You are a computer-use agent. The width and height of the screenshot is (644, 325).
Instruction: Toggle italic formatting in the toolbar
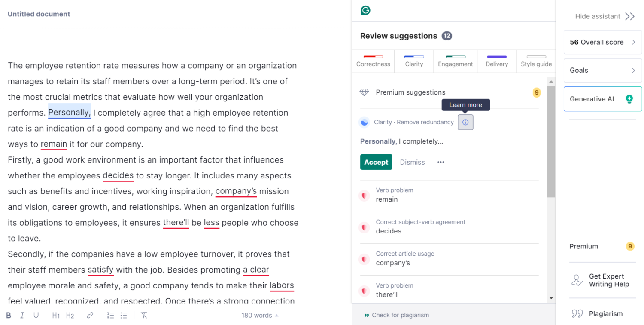(22, 316)
